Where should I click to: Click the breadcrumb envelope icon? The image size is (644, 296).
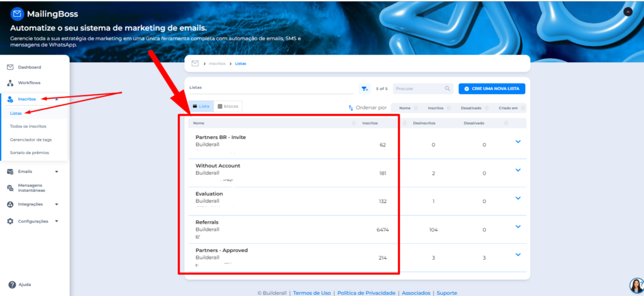[x=195, y=63]
